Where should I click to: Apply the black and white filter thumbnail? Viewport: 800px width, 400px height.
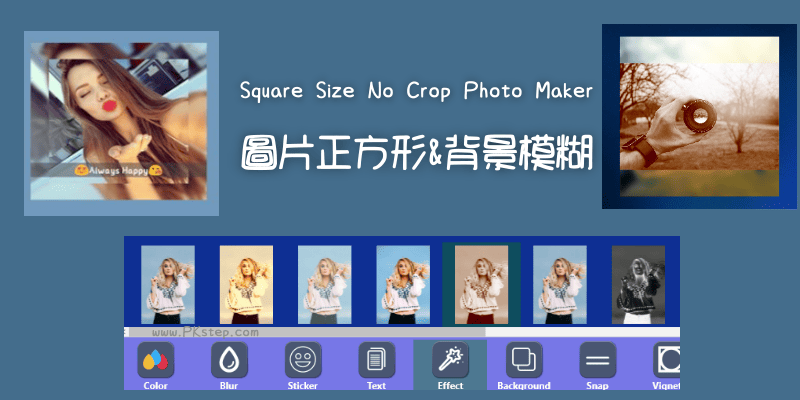pyautogui.click(x=638, y=285)
